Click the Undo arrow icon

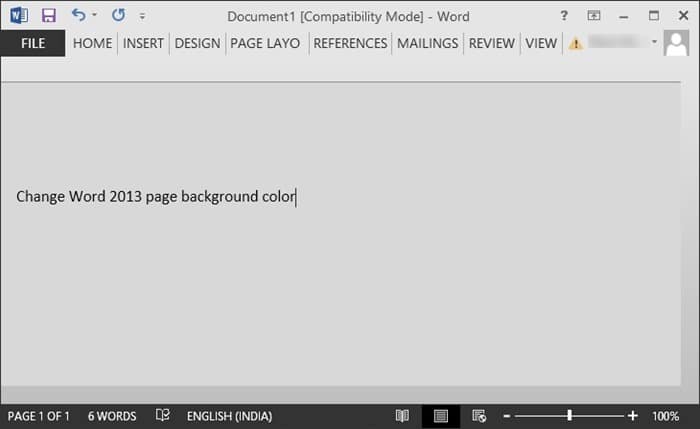pos(78,16)
